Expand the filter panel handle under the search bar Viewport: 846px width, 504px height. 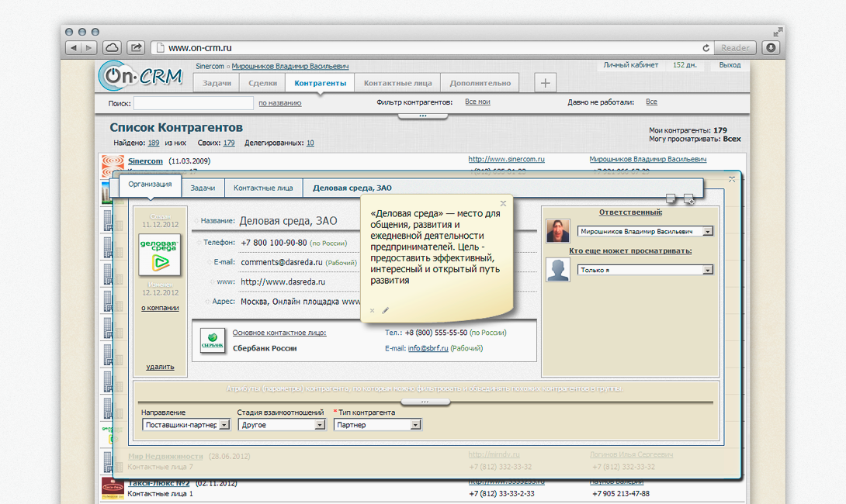[x=423, y=116]
